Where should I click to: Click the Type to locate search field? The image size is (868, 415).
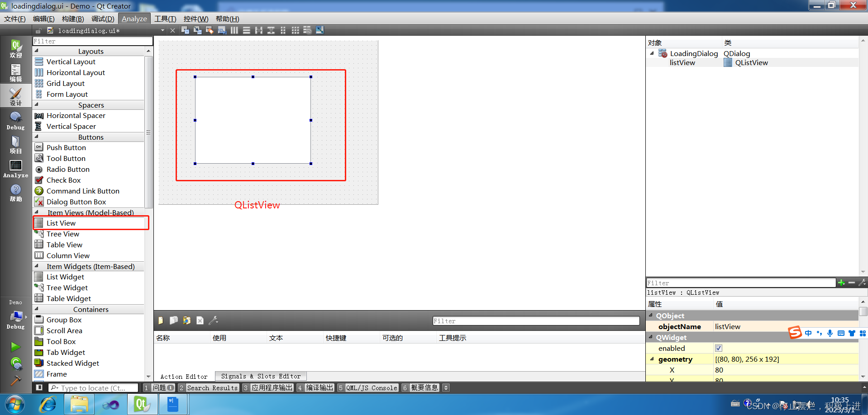(x=93, y=388)
